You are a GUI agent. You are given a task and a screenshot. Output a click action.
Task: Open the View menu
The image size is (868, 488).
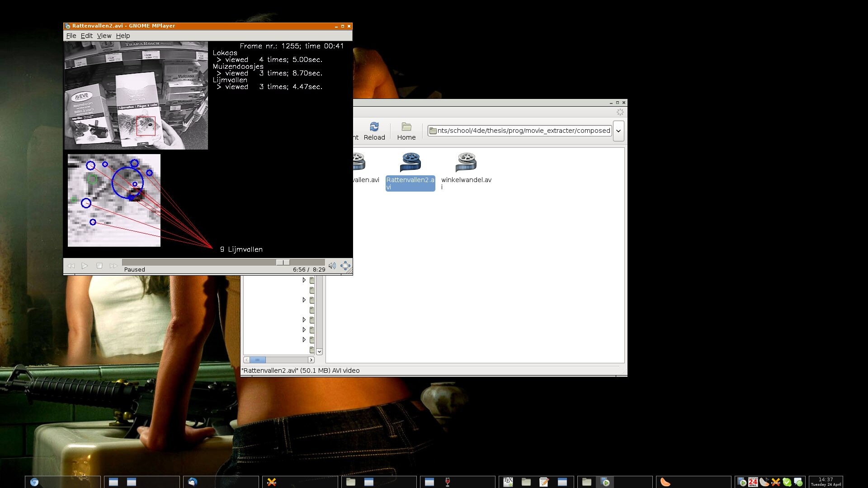104,36
